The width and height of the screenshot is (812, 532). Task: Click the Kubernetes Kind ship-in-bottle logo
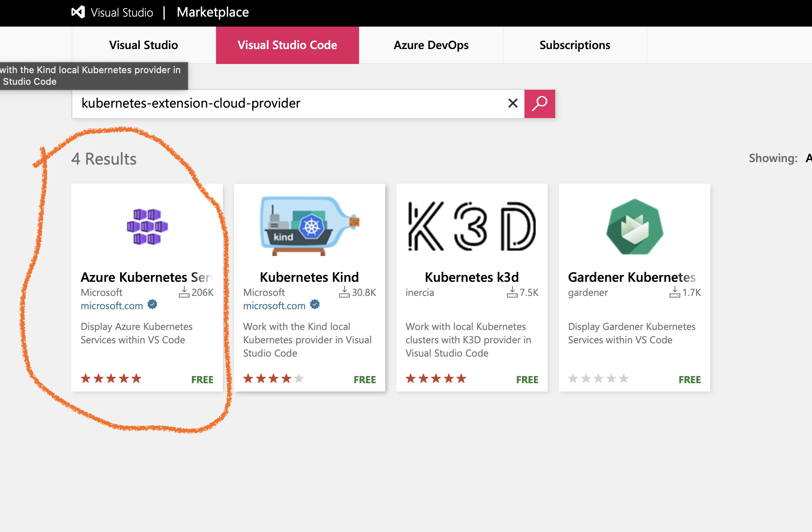coord(309,224)
